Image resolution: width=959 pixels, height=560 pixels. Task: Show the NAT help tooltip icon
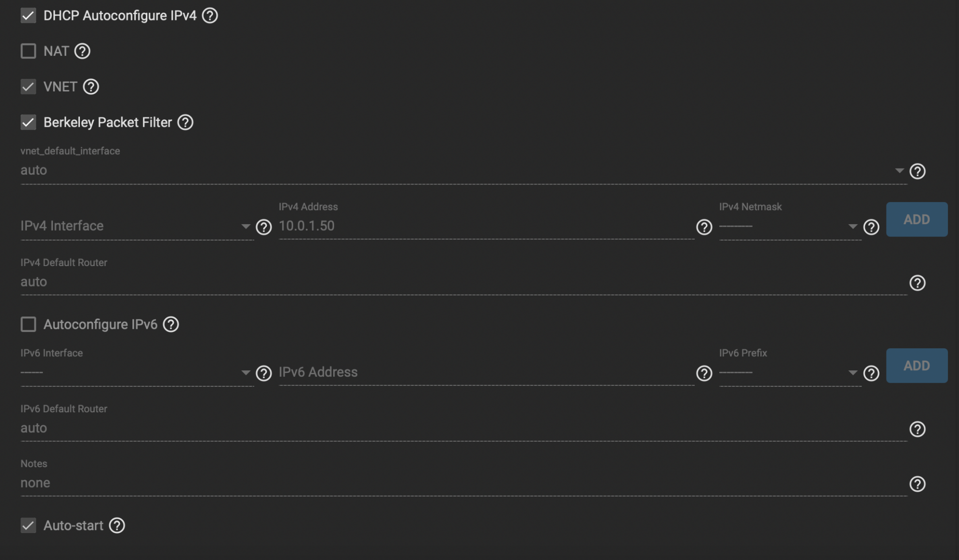click(82, 51)
